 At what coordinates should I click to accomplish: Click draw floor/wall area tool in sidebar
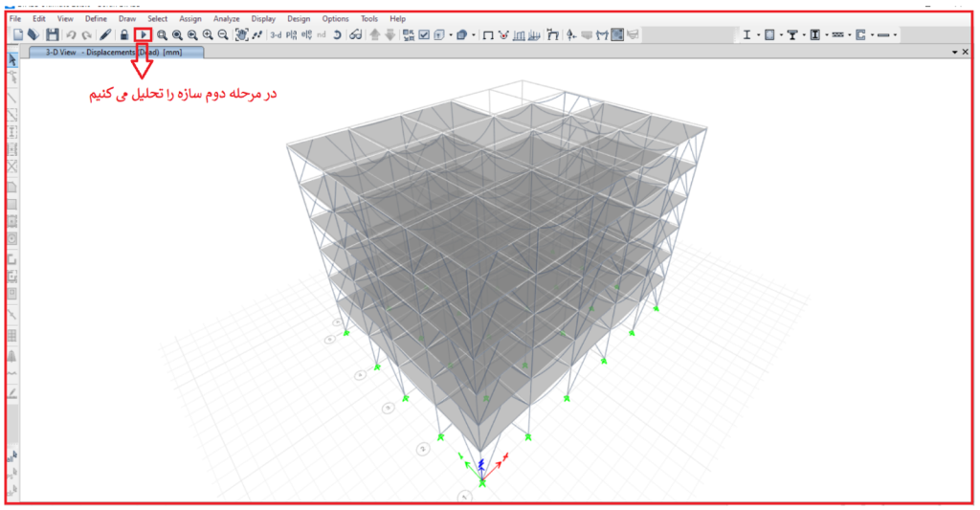coord(11,187)
